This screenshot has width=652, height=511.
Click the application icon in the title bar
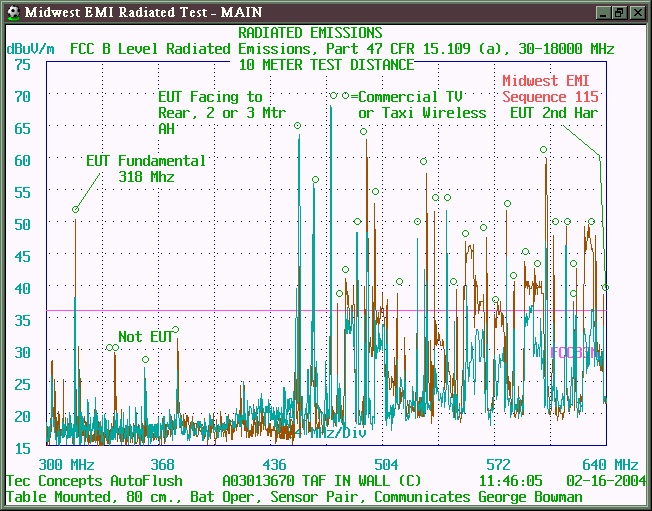pyautogui.click(x=12, y=12)
